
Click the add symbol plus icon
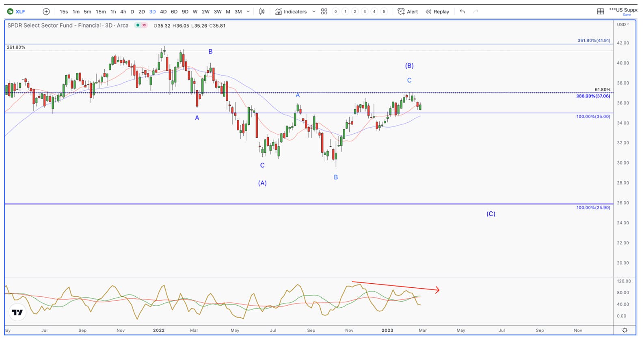click(x=46, y=11)
